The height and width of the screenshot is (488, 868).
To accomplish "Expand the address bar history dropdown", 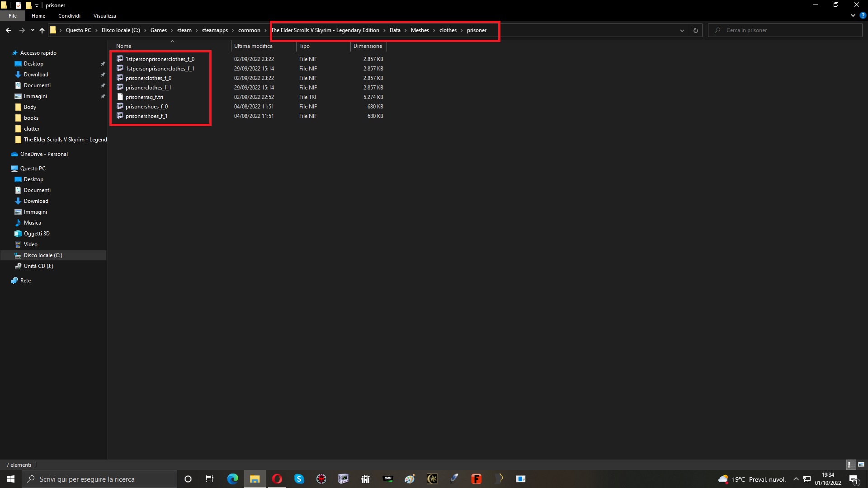I will coord(682,30).
